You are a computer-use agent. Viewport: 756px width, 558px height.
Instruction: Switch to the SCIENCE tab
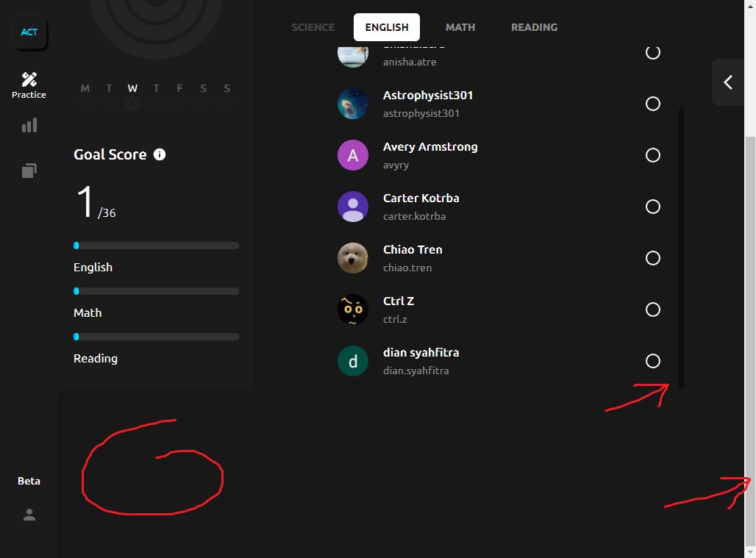point(313,27)
